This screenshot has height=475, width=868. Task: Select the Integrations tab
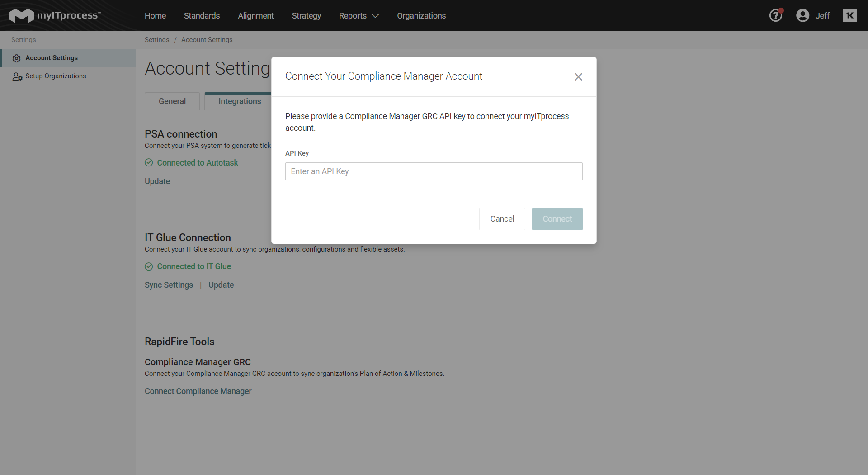240,101
